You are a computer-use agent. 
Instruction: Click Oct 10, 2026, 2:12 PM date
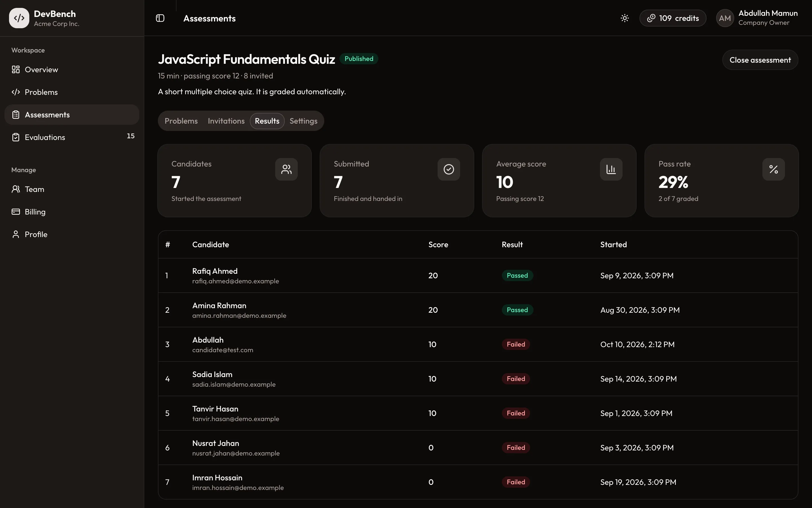(x=637, y=344)
